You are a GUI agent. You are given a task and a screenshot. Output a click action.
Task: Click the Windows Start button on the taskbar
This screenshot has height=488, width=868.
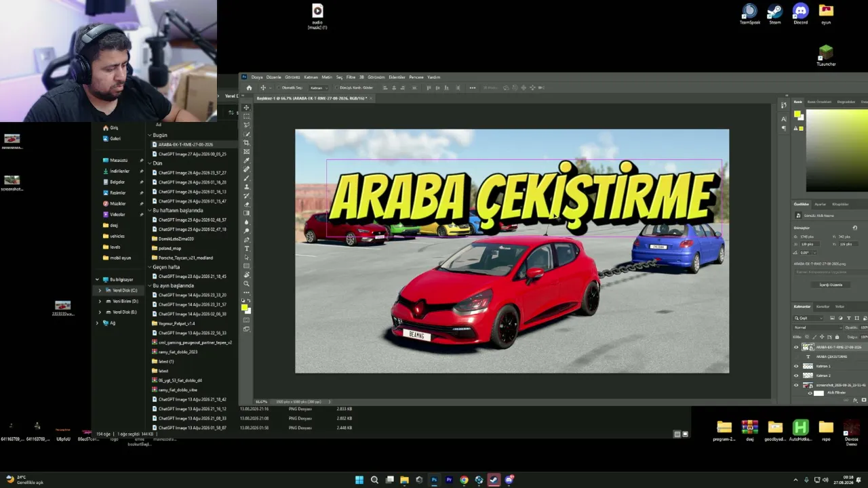point(359,480)
